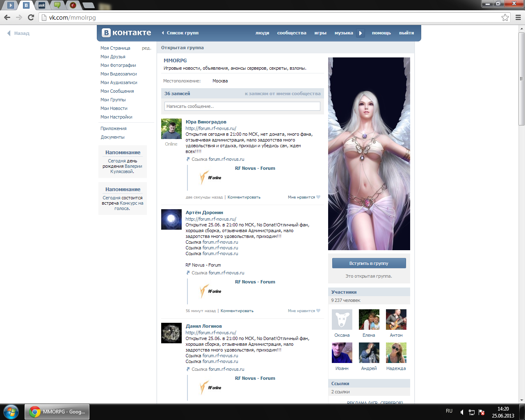The height and width of the screenshot is (420, 525).
Task: Open Ссылки section header
Action: pyautogui.click(x=369, y=383)
